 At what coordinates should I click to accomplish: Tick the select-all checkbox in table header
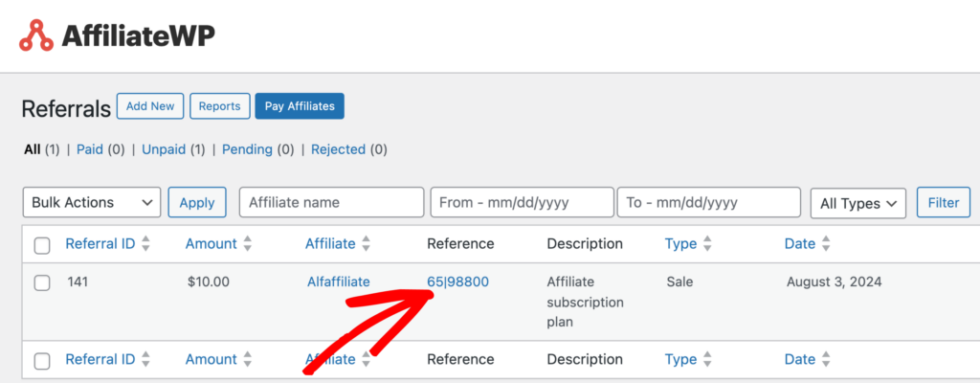pos(42,246)
